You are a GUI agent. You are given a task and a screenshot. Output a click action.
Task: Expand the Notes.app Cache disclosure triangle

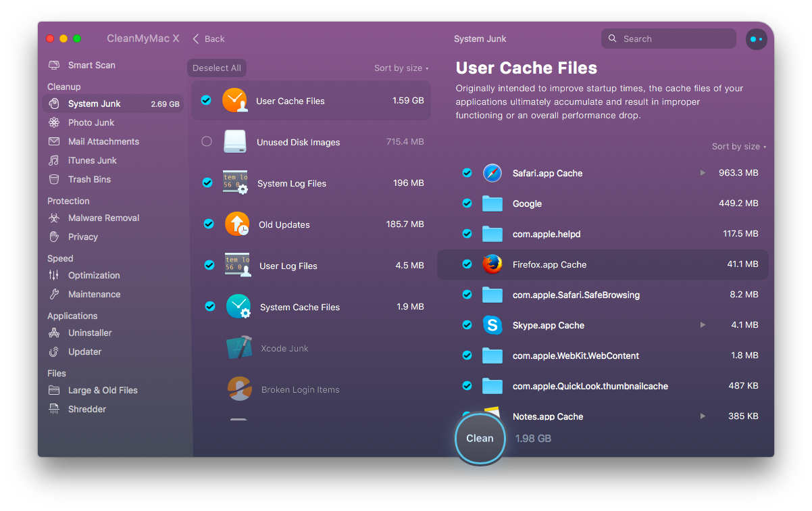click(x=703, y=416)
